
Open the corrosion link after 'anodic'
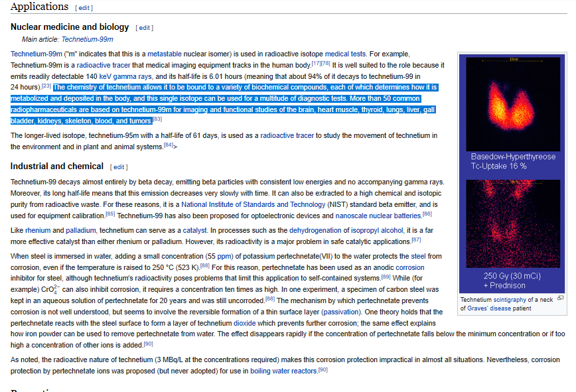point(410,267)
